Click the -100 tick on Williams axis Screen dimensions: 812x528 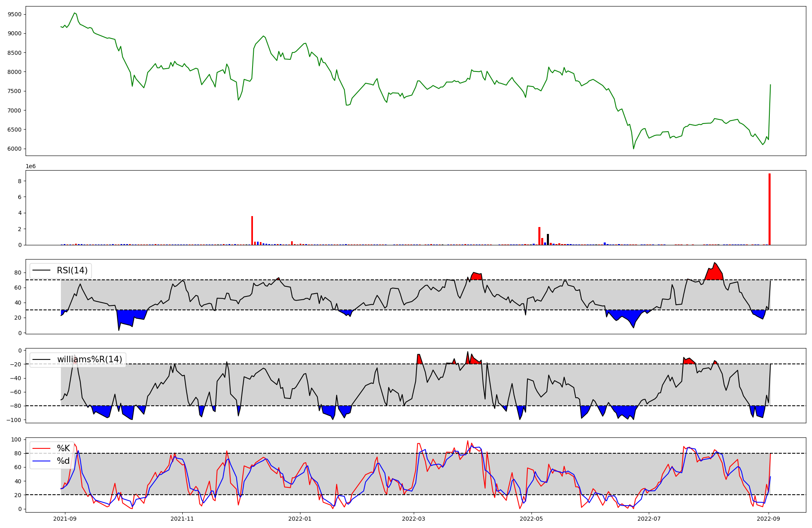[14, 420]
